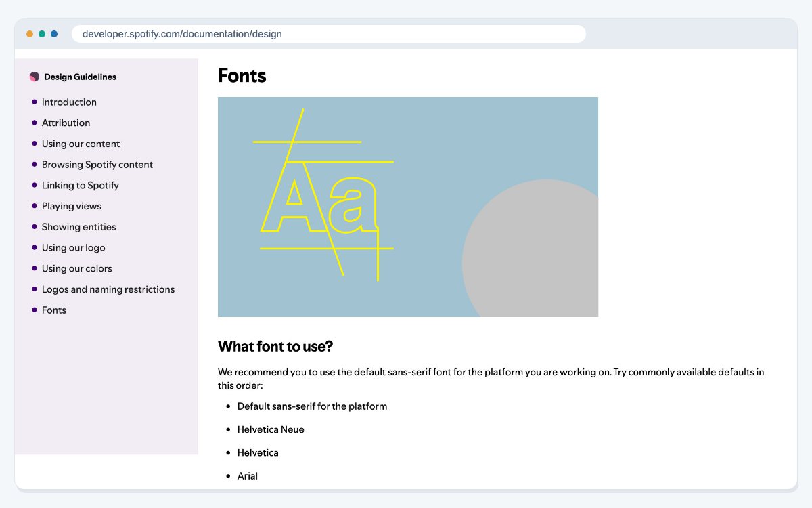Open Linking to Spotify link

tap(80, 185)
